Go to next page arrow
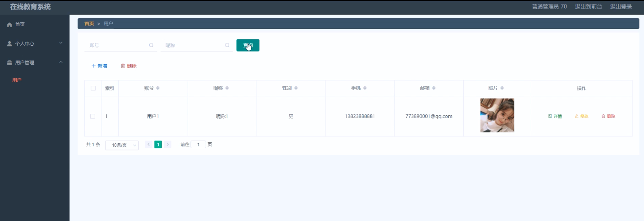 tap(168, 145)
